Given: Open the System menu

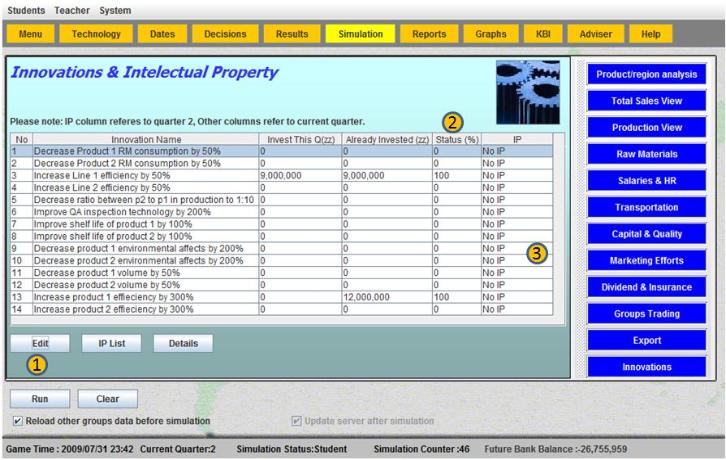Looking at the screenshot, I should 115,10.
